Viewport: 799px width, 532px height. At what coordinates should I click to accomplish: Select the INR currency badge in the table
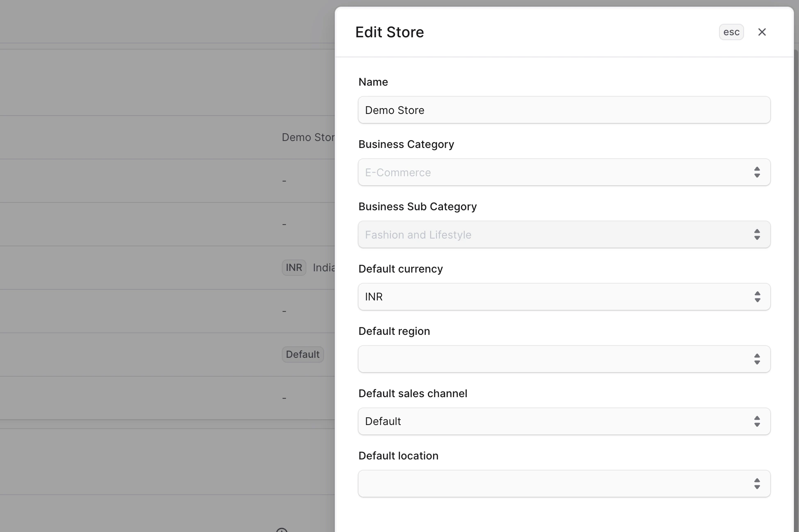pos(294,267)
